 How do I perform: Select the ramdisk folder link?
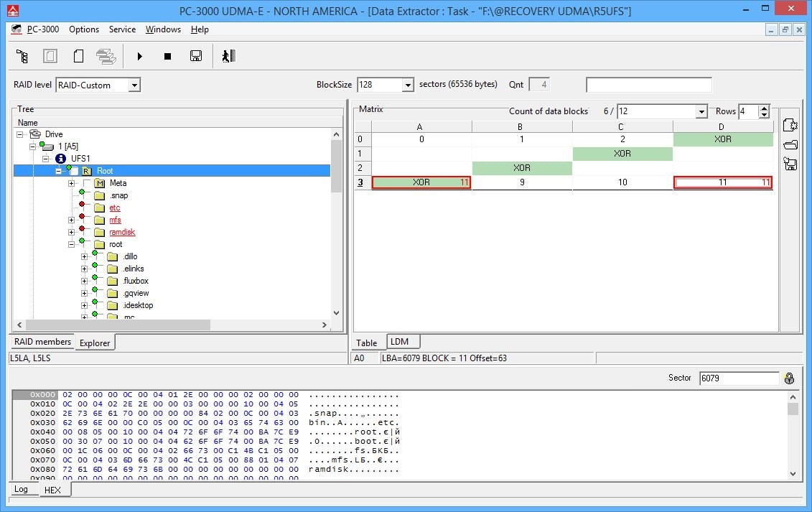click(122, 232)
